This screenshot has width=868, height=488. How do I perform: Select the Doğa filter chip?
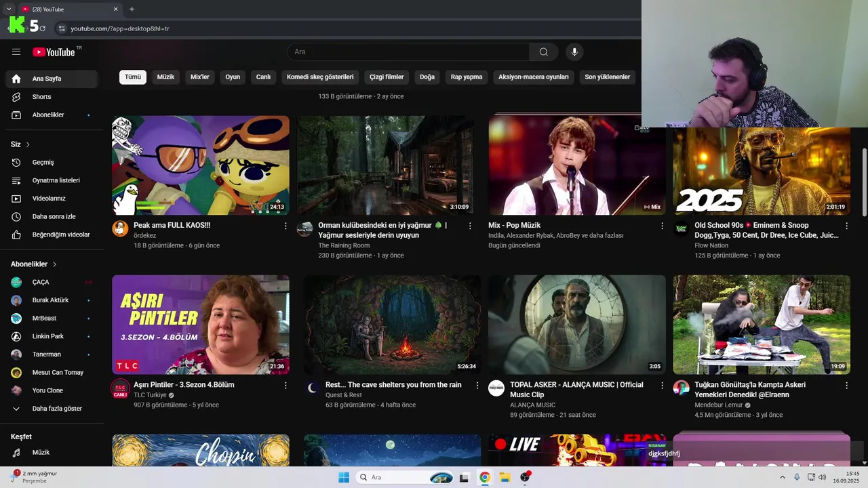[427, 77]
